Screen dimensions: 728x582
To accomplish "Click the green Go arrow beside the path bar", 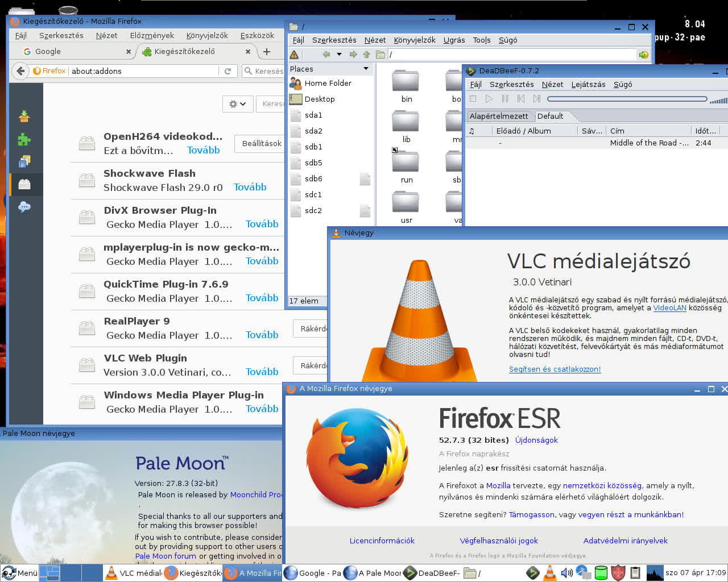I will tap(643, 55).
